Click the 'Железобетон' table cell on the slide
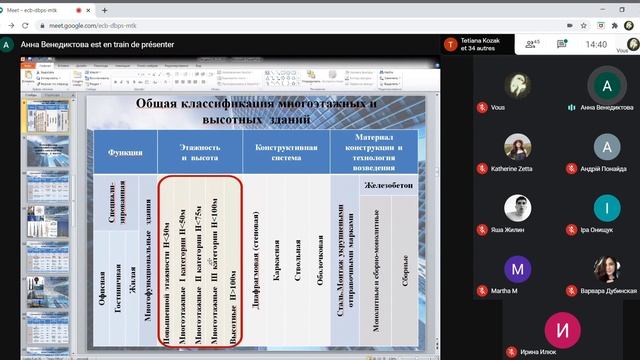Image resolution: width=640 pixels, height=360 pixels. coord(388,185)
